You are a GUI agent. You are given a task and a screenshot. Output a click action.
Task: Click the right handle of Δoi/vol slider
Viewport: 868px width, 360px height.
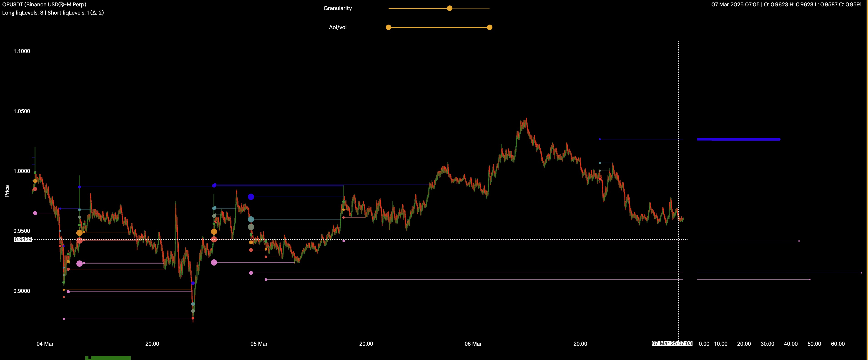click(490, 27)
